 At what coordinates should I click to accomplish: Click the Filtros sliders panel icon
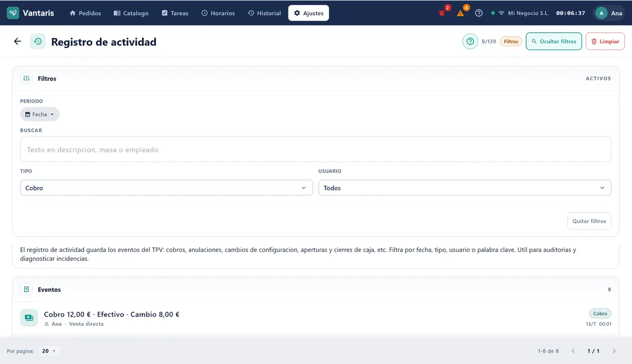click(26, 78)
